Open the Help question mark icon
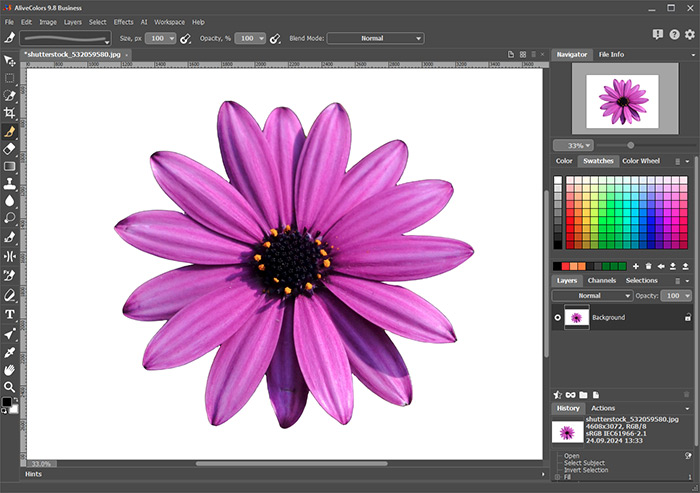The height and width of the screenshot is (493, 700). coord(674,34)
